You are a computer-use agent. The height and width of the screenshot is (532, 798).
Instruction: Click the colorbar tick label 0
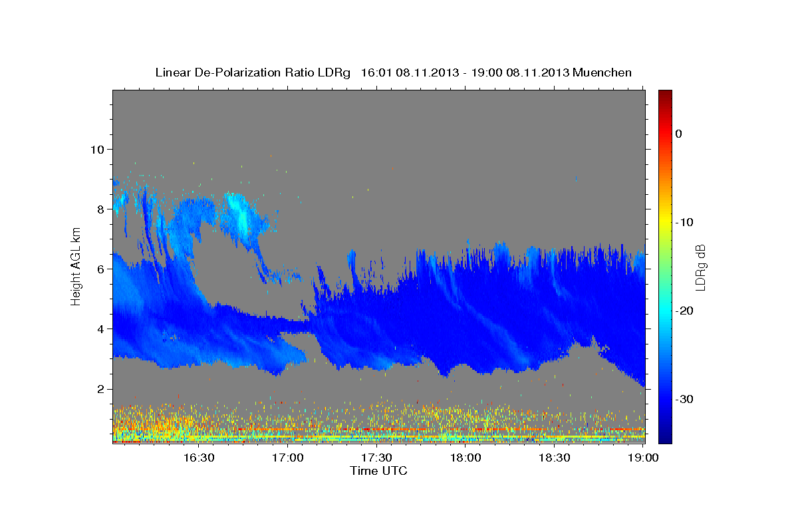[679, 134]
